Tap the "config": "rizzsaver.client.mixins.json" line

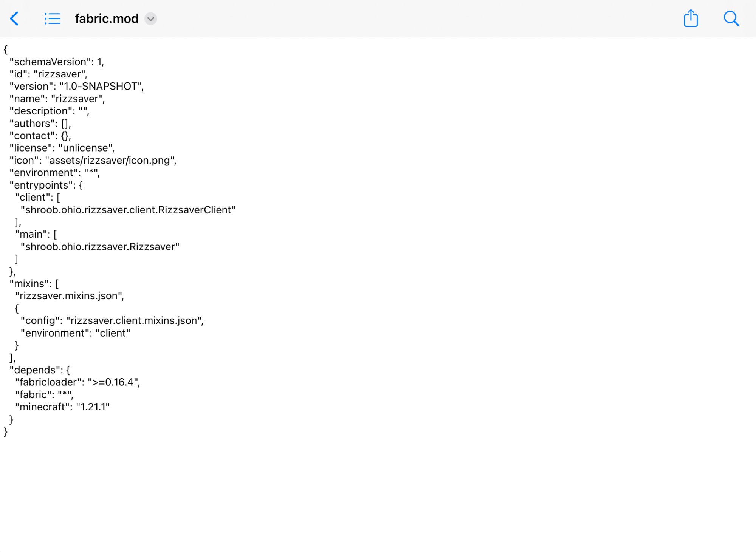tap(112, 320)
